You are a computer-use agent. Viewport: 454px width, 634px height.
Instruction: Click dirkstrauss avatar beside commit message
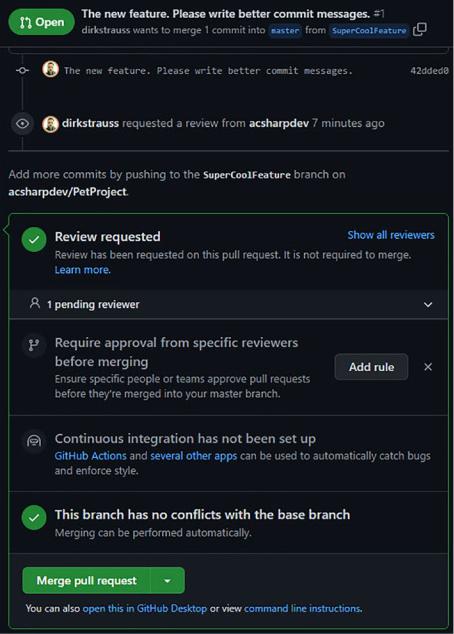51,70
